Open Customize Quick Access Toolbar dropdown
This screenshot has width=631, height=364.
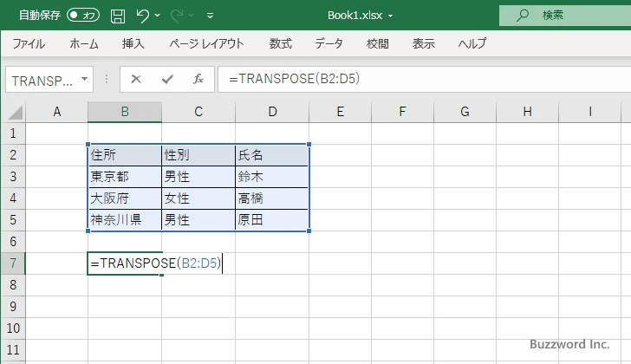[x=210, y=16]
